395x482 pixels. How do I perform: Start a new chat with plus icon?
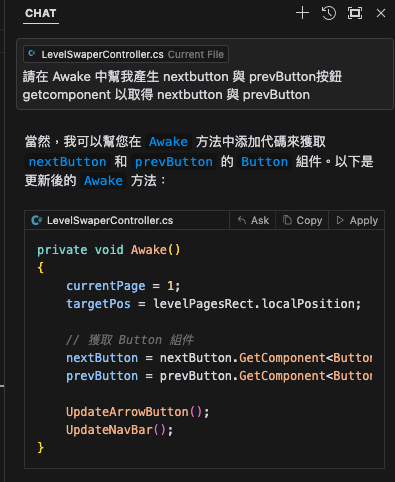click(302, 13)
